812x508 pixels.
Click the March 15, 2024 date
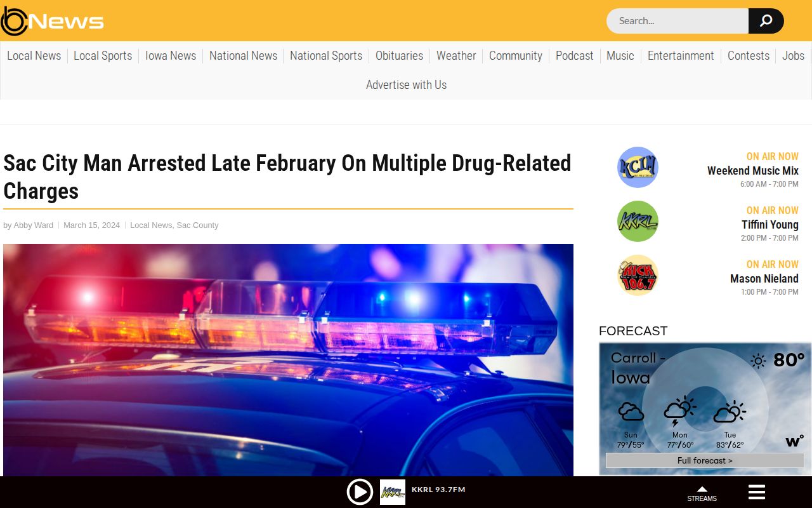(91, 225)
